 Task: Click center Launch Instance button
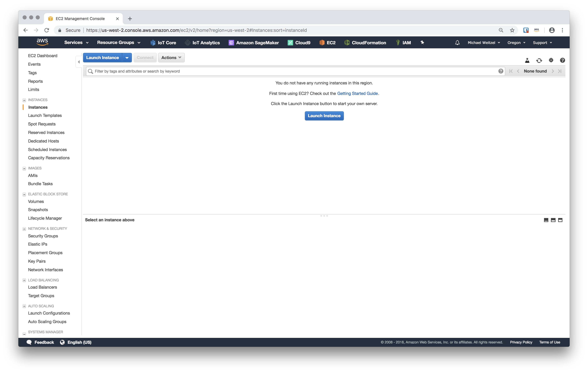324,116
